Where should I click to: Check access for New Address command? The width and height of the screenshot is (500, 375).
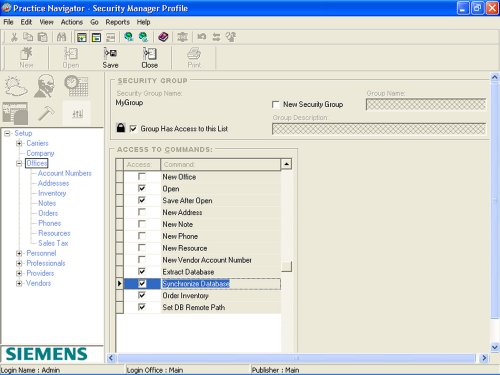142,212
